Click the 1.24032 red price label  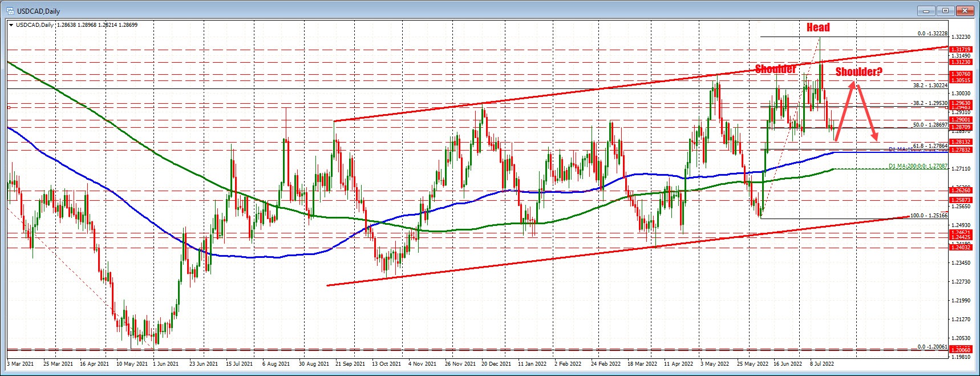(960, 247)
